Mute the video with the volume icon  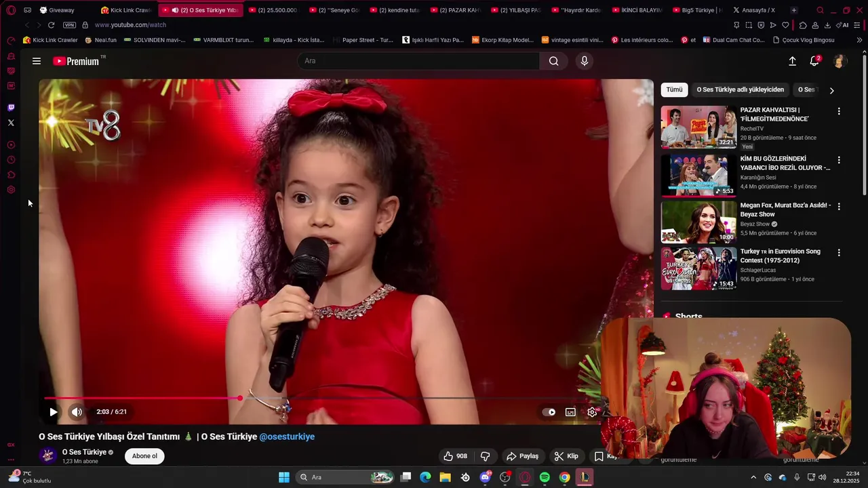pyautogui.click(x=77, y=411)
